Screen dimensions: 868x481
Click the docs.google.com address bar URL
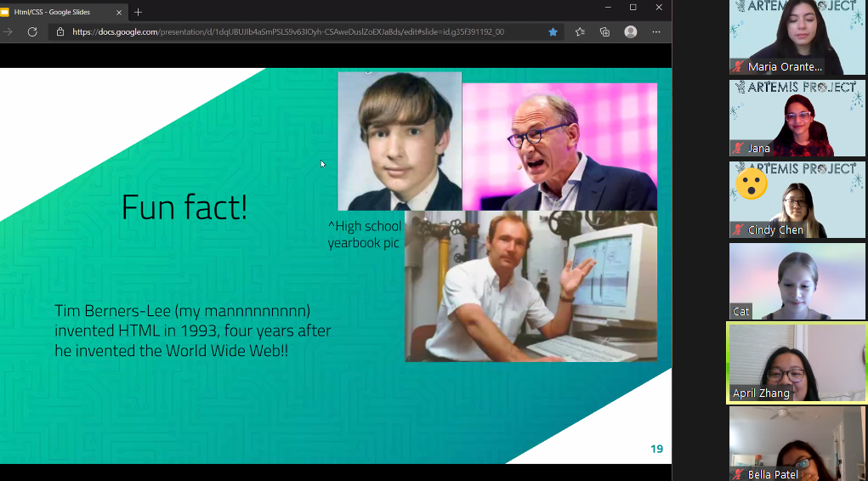(x=288, y=32)
